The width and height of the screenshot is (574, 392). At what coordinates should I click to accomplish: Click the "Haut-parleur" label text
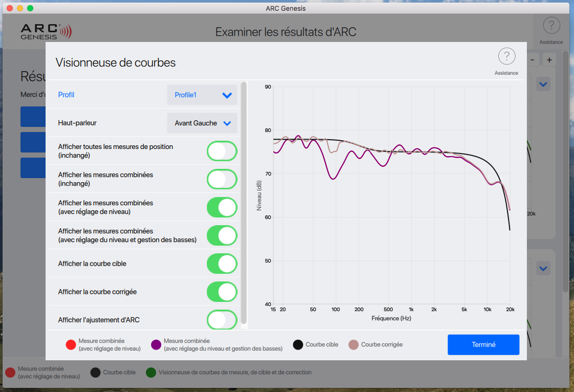click(x=77, y=123)
